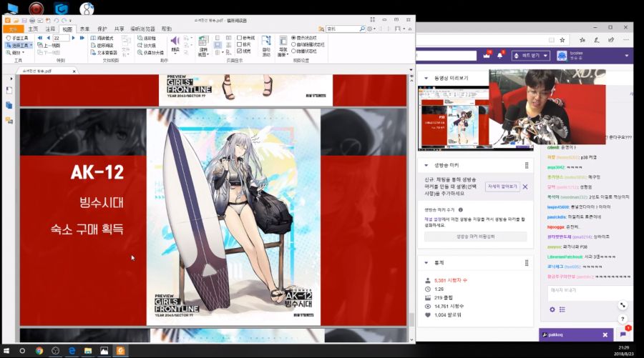Open Twitch notifications bell
The height and width of the screenshot is (358, 644).
[x=500, y=55]
